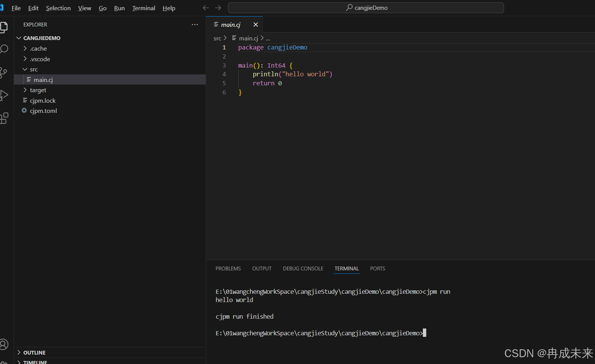The width and height of the screenshot is (595, 364).
Task: Close the main.cj editor tab
Action: 256,25
